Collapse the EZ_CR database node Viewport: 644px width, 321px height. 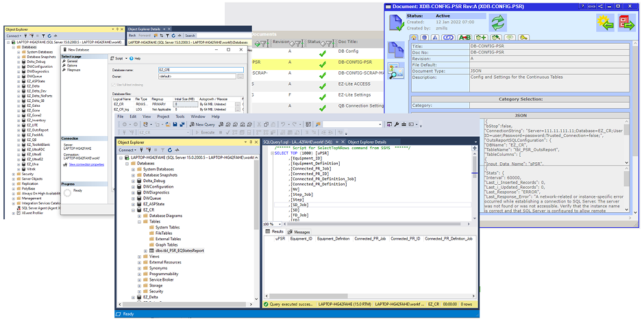pyautogui.click(x=134, y=209)
